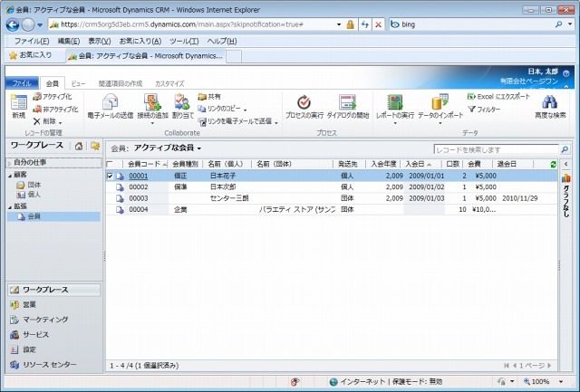Viewport: 580px width, 392px height.
Task: Collapse the 顧客 tree section
Action: (x=10, y=175)
